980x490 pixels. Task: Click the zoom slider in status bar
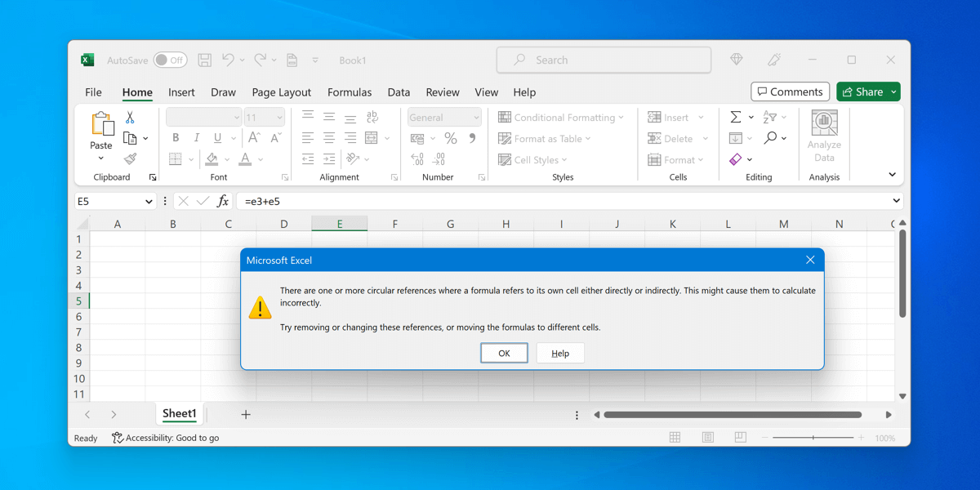tap(813, 439)
